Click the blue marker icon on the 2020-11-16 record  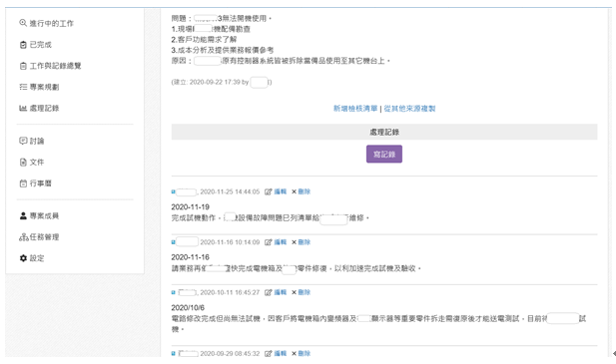(174, 242)
